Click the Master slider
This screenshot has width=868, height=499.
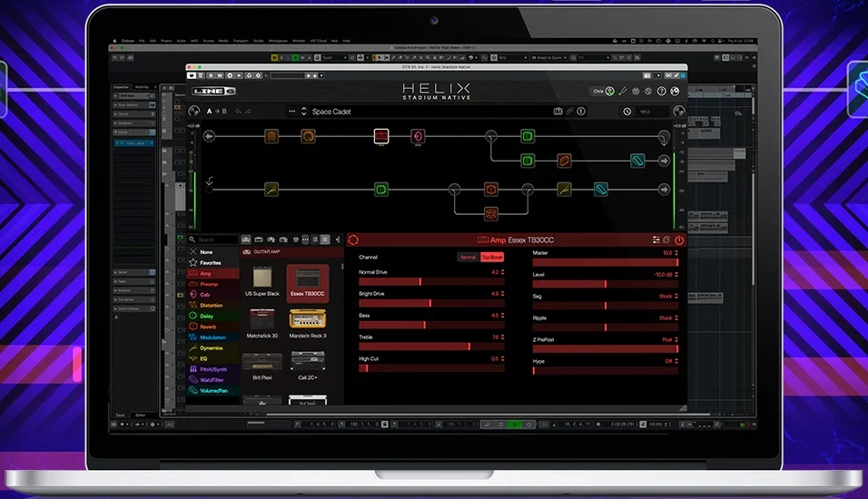tap(605, 262)
